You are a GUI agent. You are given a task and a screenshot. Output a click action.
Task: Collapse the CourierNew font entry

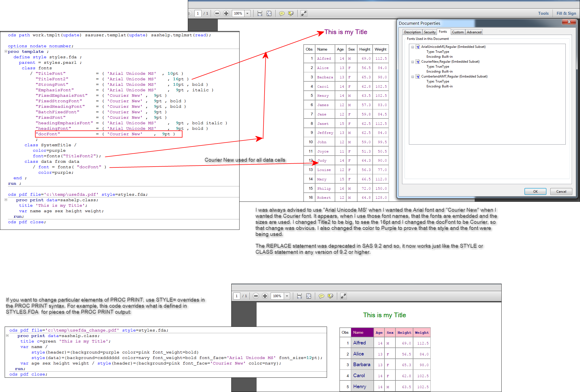click(x=413, y=62)
